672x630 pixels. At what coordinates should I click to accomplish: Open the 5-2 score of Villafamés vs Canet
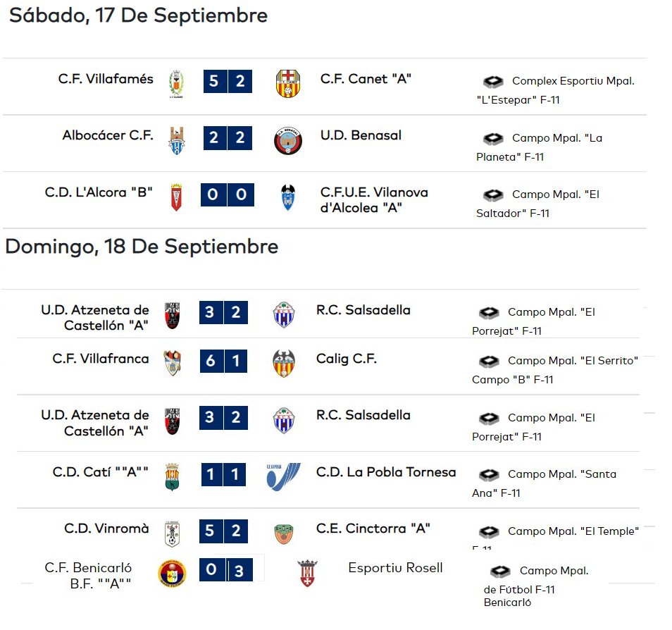(228, 81)
